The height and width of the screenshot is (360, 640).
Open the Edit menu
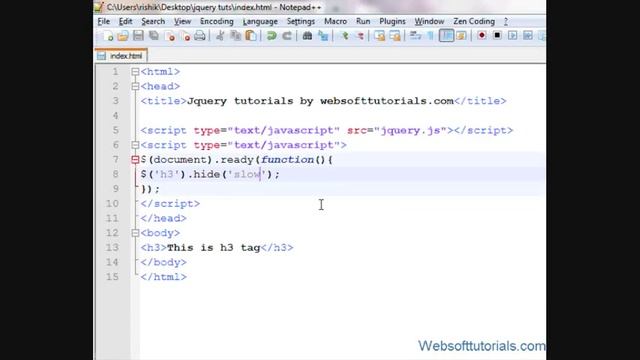(125, 21)
